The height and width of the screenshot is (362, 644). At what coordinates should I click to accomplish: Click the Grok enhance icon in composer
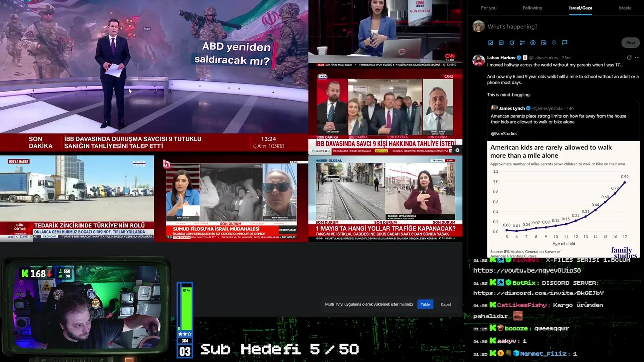click(512, 43)
